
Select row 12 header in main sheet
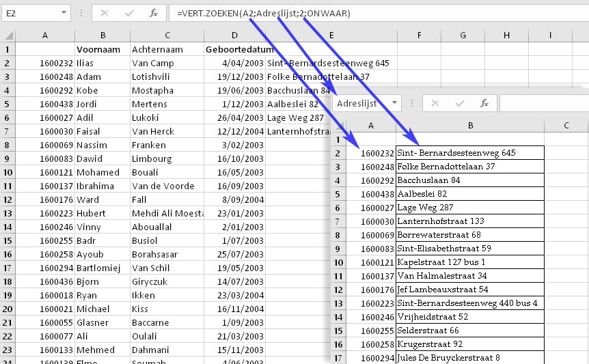coord(8,199)
